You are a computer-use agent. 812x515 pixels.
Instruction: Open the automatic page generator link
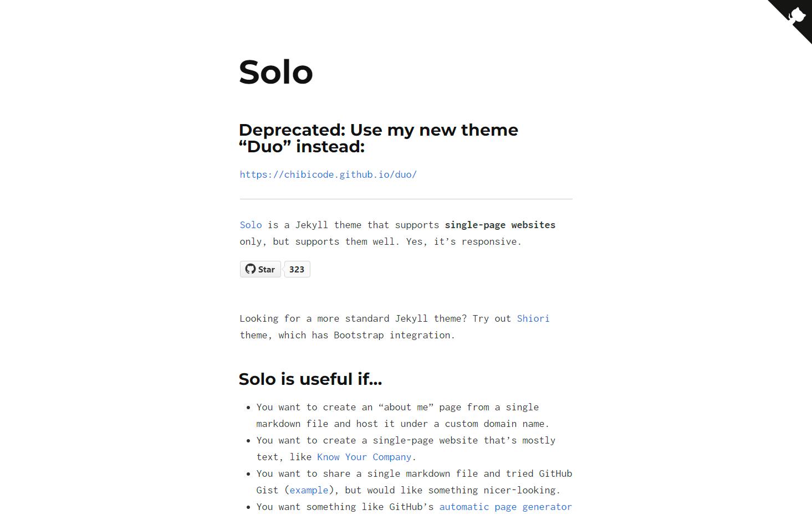click(505, 507)
